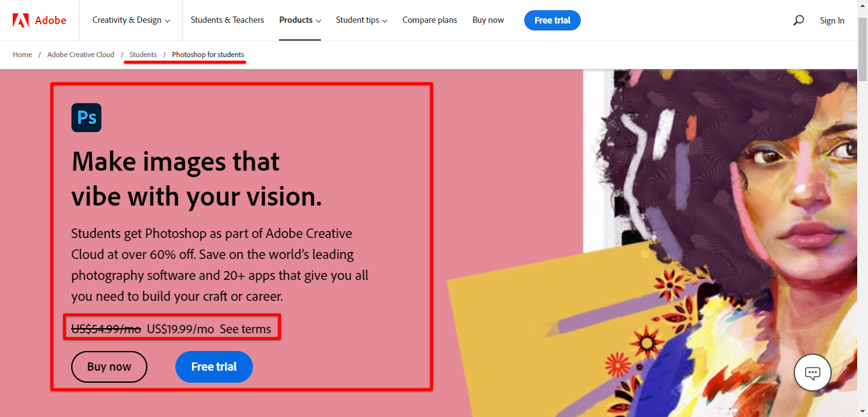This screenshot has height=417, width=868.
Task: Select Buy now in the top navigation
Action: point(487,20)
